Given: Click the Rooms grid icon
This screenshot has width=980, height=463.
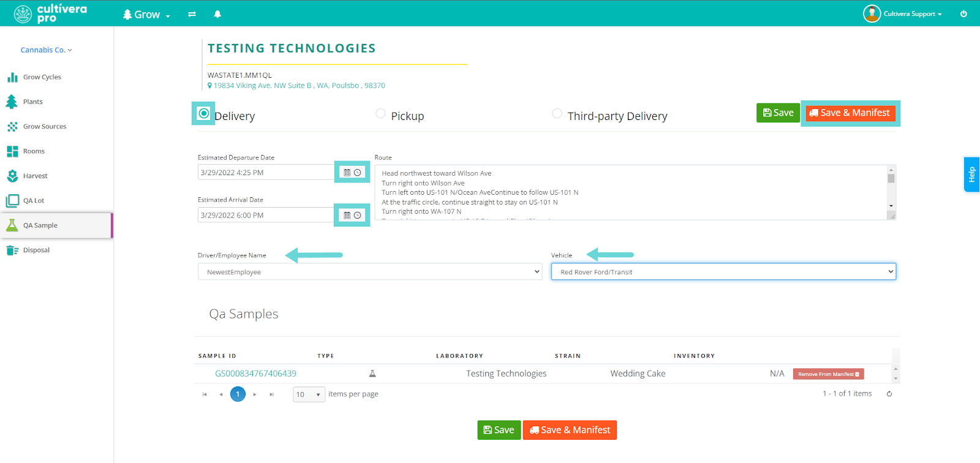Looking at the screenshot, I should click(12, 151).
